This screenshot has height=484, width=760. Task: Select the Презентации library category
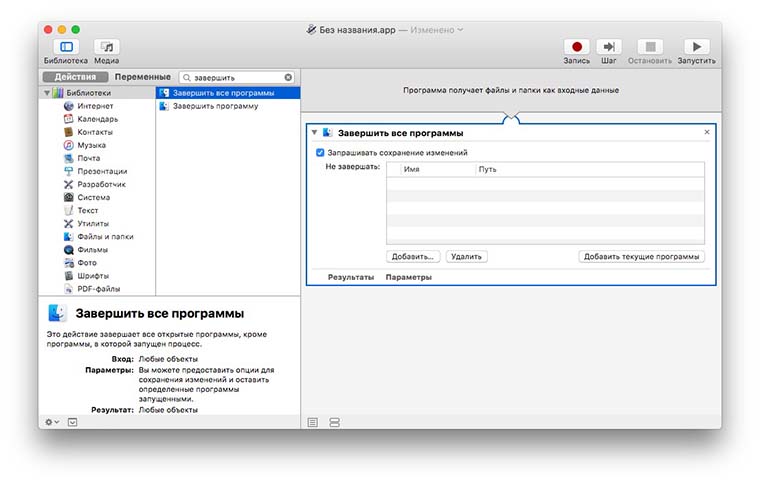tap(102, 172)
